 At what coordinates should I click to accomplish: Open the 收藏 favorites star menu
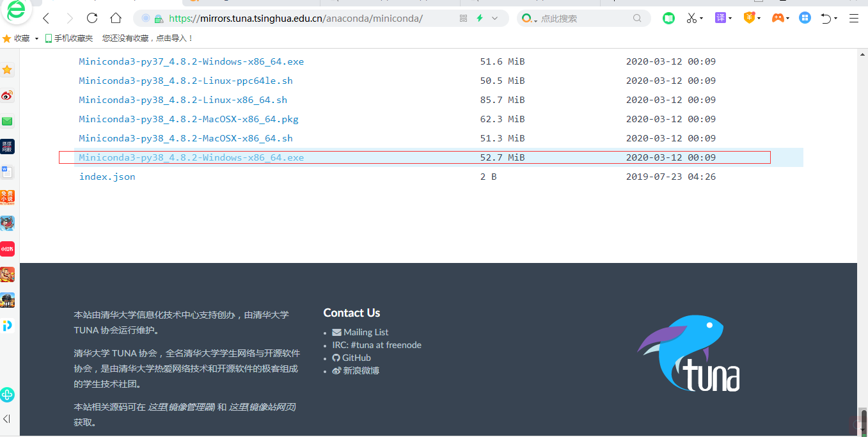point(17,38)
